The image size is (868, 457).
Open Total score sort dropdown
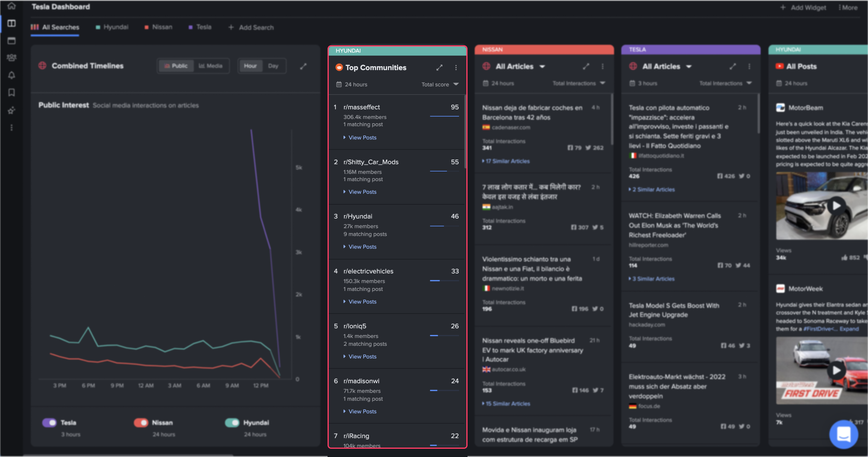click(440, 84)
